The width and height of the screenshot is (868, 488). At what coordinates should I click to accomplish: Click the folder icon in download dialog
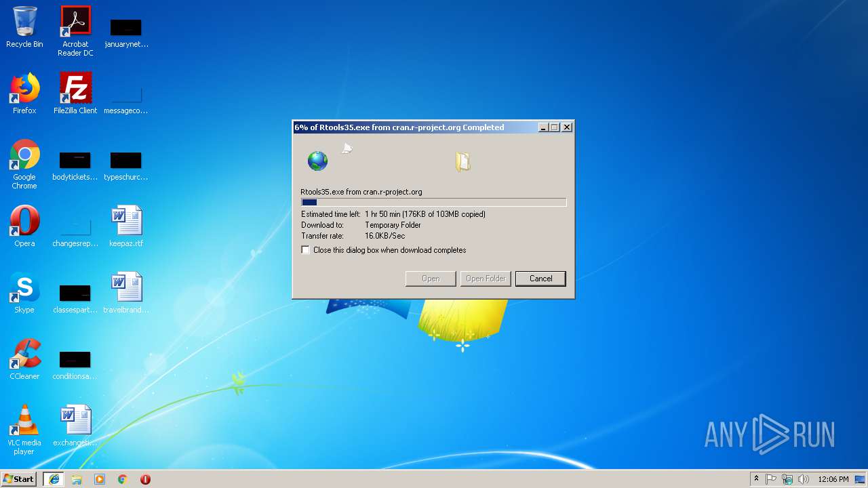point(462,161)
